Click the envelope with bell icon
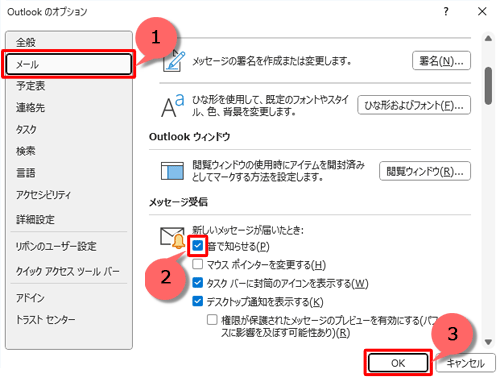 pos(173,238)
